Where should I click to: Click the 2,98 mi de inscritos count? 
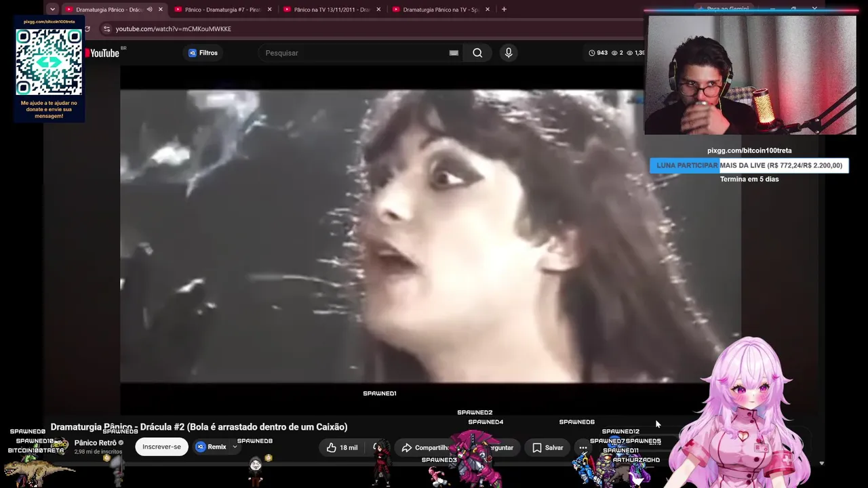click(x=98, y=452)
